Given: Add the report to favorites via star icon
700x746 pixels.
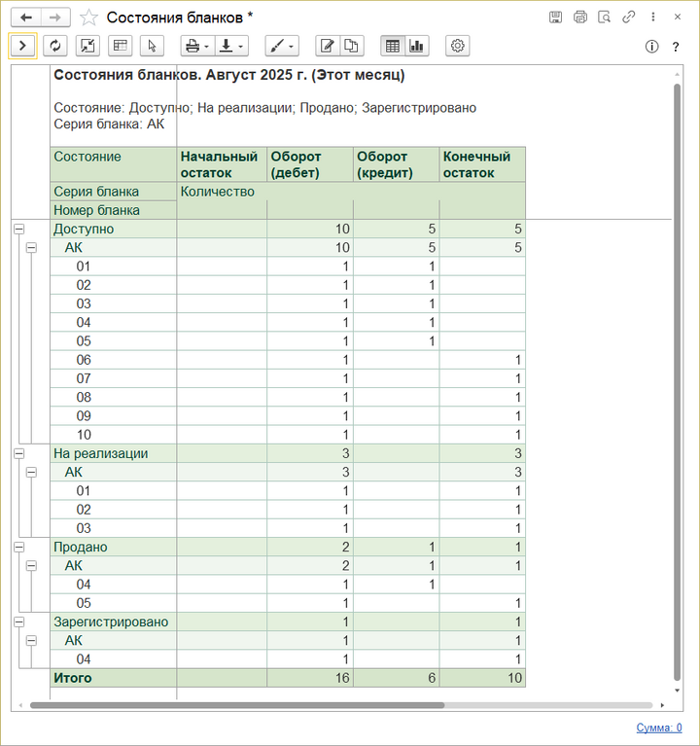Looking at the screenshot, I should [88, 18].
